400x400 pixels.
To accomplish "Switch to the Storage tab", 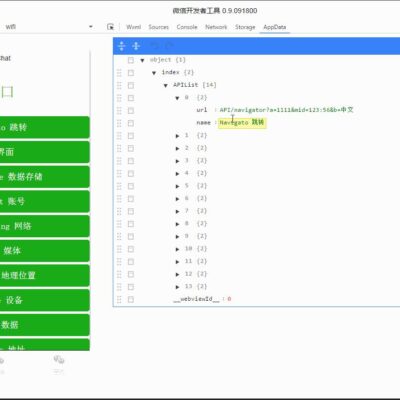I will click(245, 27).
